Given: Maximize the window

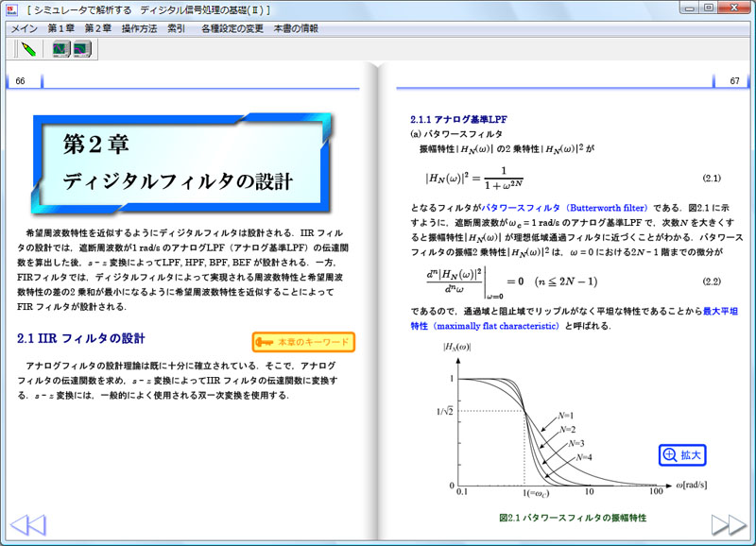Looking at the screenshot, I should (709, 8).
